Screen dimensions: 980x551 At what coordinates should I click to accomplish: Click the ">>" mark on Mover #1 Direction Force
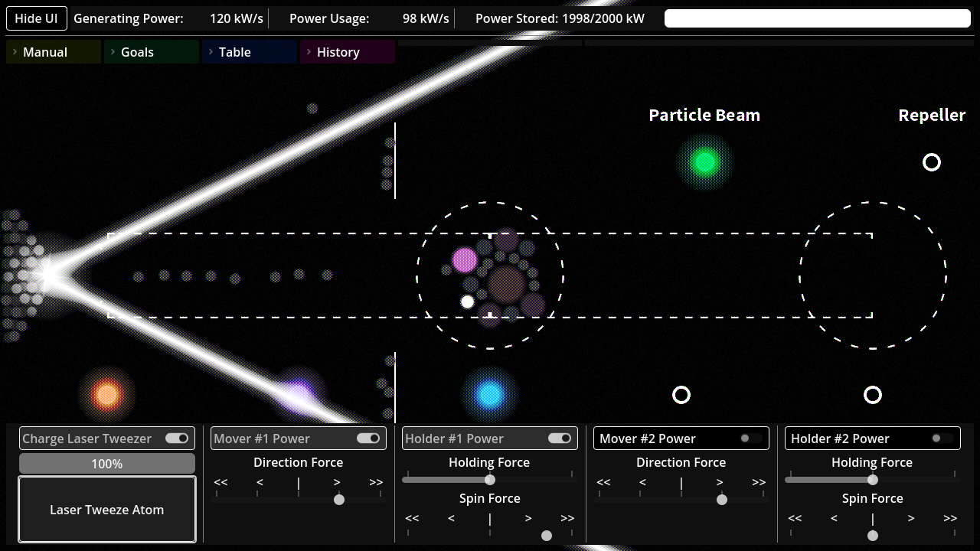click(x=376, y=482)
